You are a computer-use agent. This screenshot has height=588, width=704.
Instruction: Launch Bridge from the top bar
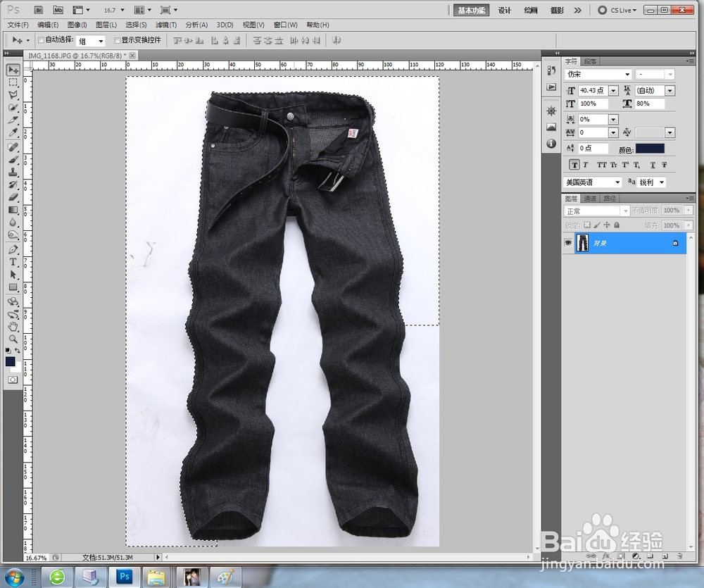(39, 10)
